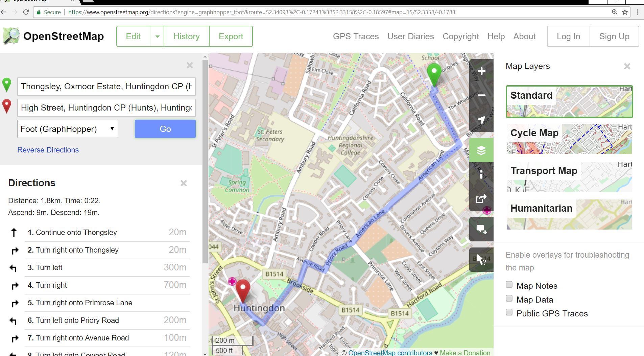This screenshot has height=356, width=644.
Task: Zoom out on the map
Action: [x=481, y=95]
